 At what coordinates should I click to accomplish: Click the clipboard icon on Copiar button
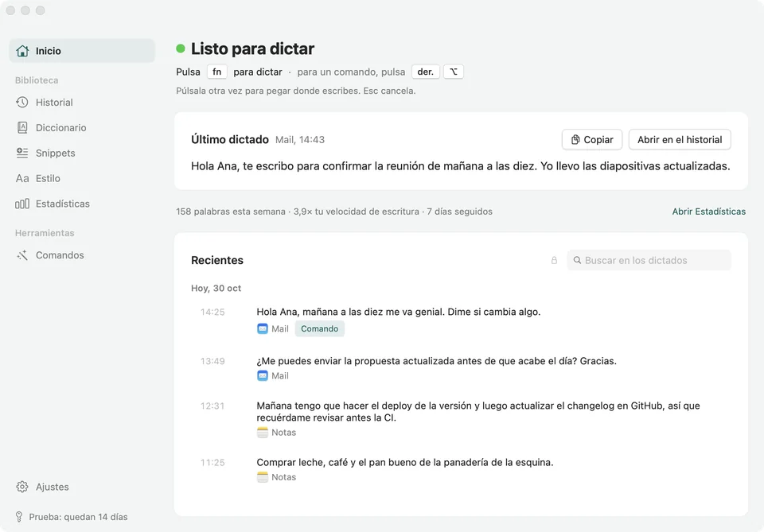click(575, 140)
